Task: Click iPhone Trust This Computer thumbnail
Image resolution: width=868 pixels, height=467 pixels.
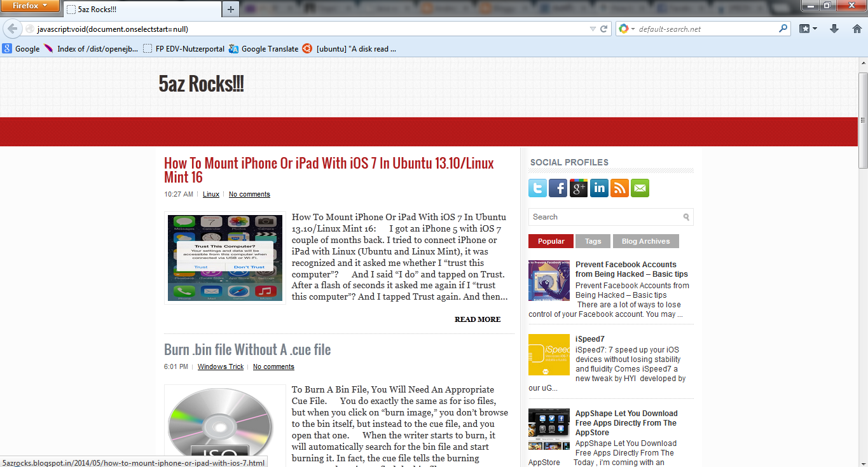Action: [225, 258]
